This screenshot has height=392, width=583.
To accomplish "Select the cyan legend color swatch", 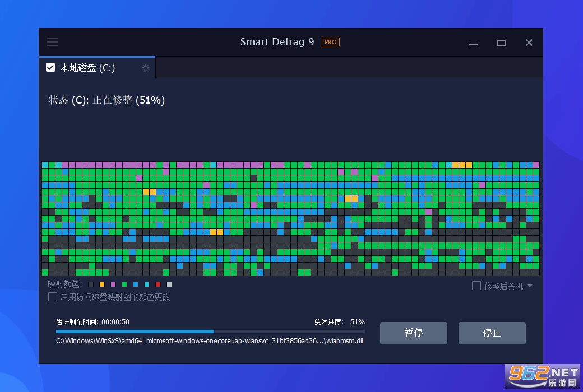I will 147,284.
